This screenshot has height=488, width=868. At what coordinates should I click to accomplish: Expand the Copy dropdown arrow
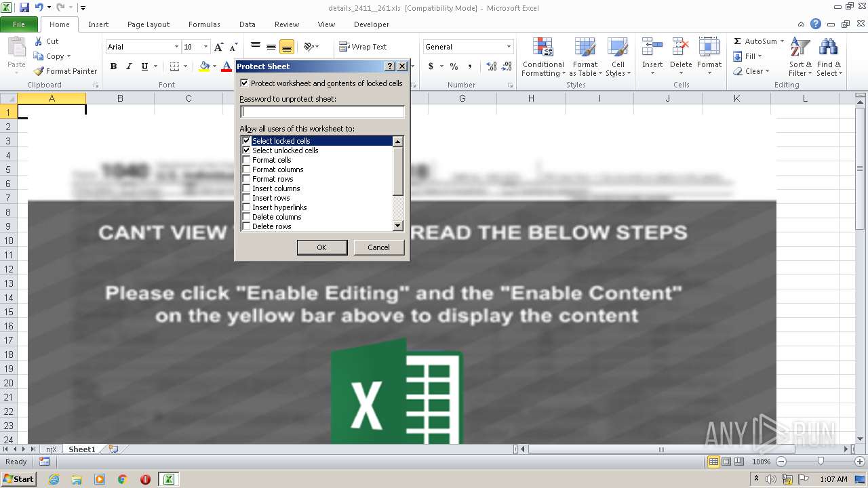(x=68, y=56)
